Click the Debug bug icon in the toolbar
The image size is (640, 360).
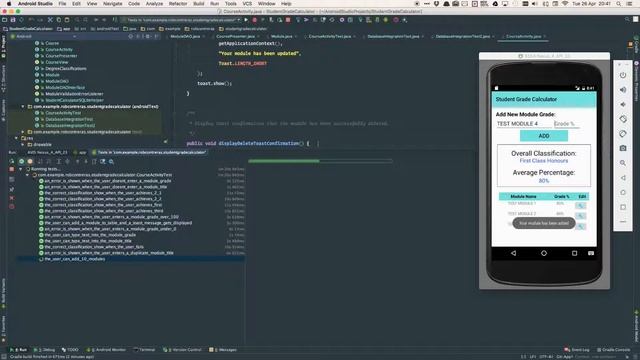click(254, 20)
